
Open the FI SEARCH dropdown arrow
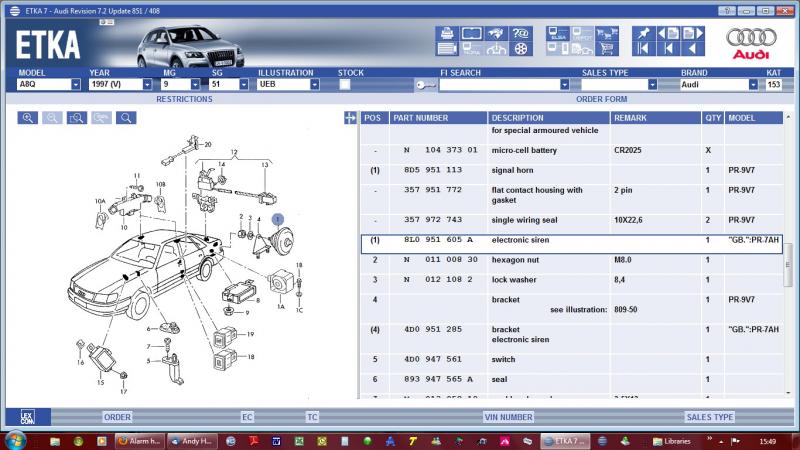pyautogui.click(x=564, y=85)
